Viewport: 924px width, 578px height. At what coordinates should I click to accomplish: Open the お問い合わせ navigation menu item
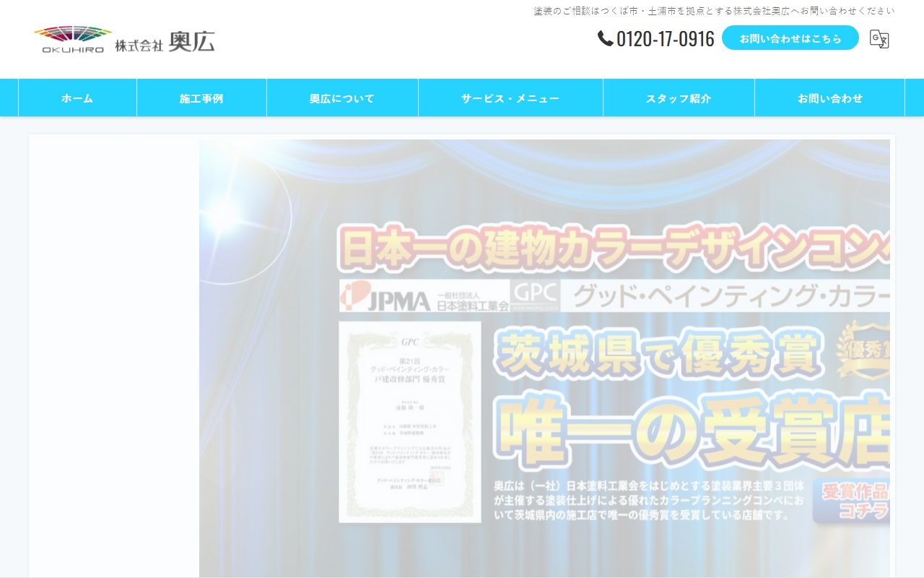[x=830, y=98]
